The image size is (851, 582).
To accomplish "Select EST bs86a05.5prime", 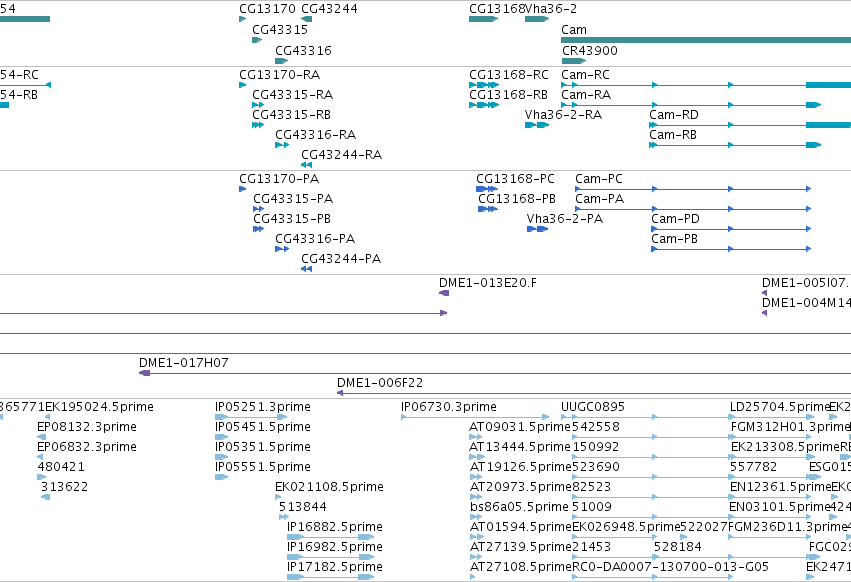I will (519, 507).
